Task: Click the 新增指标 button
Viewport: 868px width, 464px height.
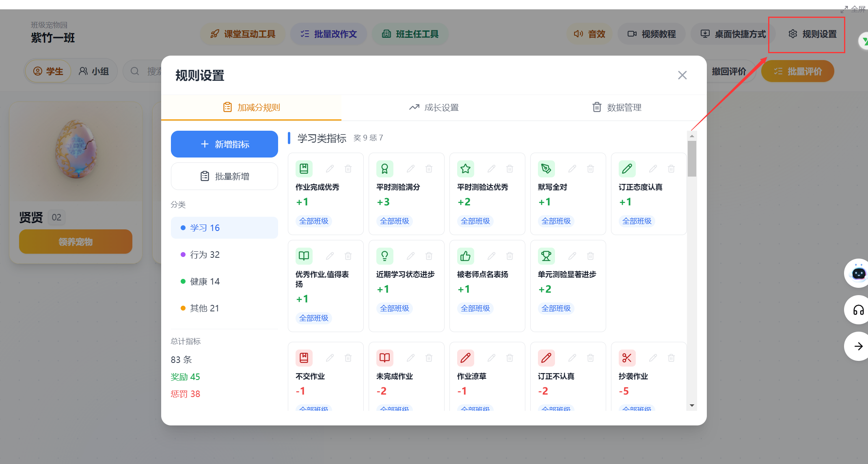Action: 224,144
